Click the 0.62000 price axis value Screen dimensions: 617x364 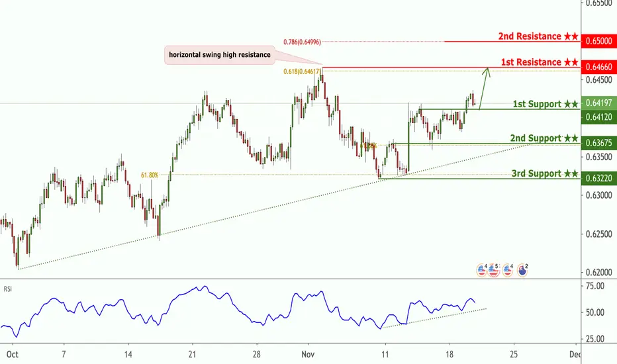pos(599,272)
